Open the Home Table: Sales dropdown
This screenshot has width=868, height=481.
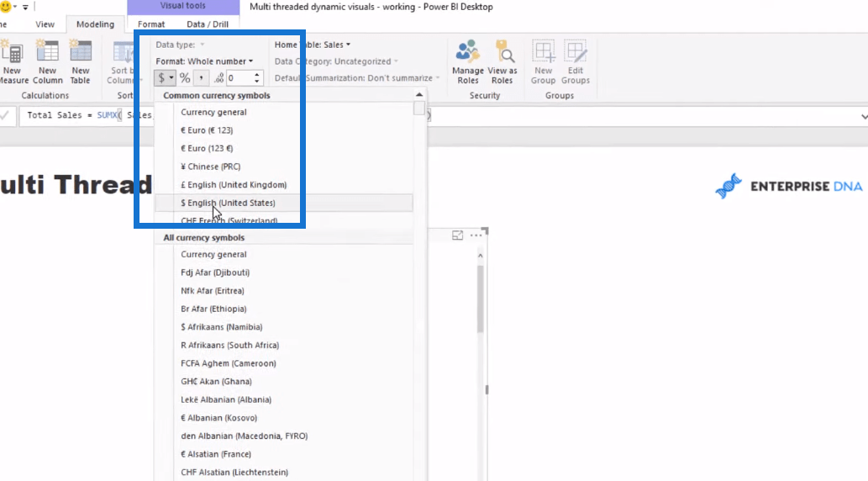click(x=313, y=45)
